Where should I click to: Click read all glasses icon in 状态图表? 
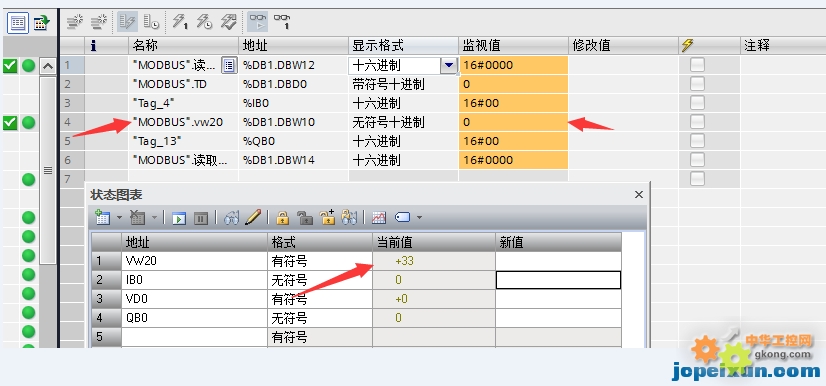(231, 217)
